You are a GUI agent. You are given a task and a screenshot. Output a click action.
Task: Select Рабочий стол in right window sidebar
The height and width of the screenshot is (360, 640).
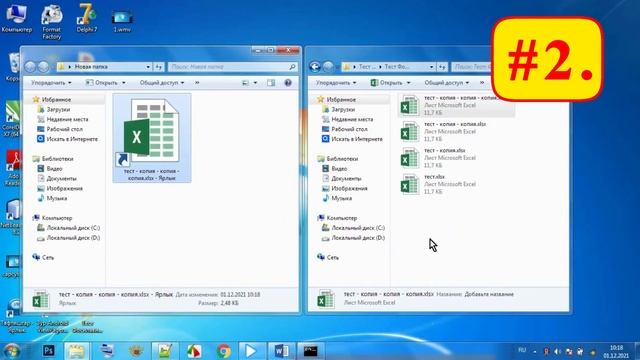345,129
